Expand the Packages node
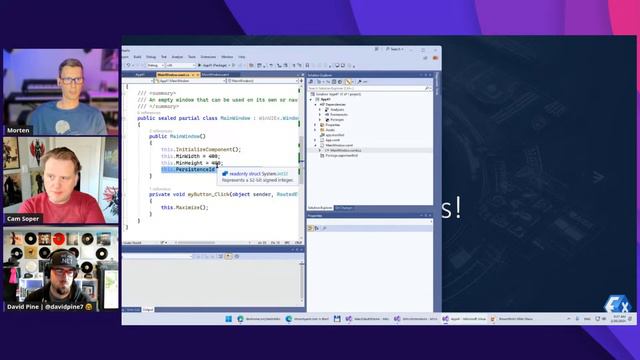 click(320, 120)
